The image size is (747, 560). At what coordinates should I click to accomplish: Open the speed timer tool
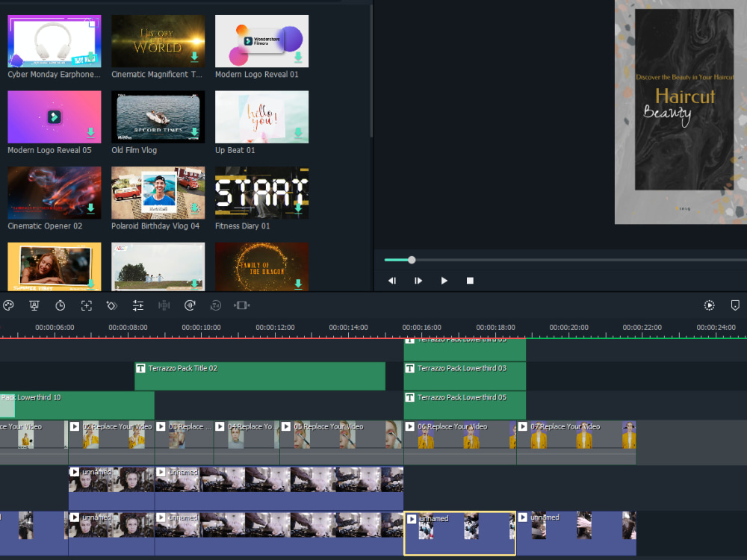pyautogui.click(x=60, y=305)
